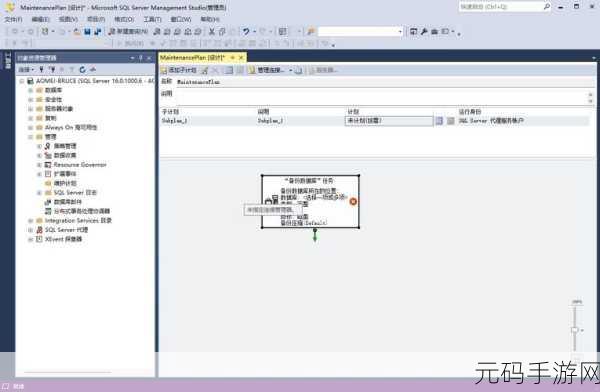This screenshot has height=392, width=600.
Task: Click the green arrow connector below backup task
Action: tap(315, 235)
